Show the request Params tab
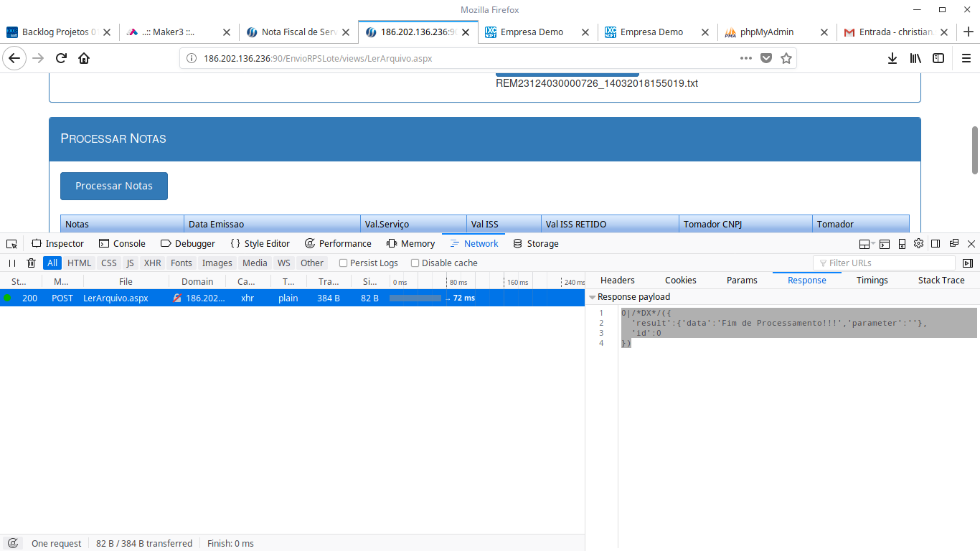The height and width of the screenshot is (551, 980). (x=742, y=280)
